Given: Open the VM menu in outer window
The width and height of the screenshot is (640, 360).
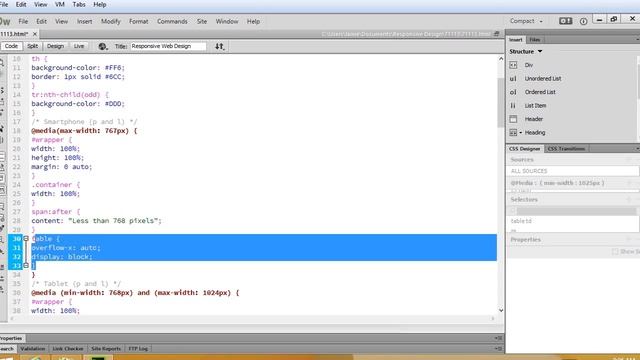Looking at the screenshot, I should pos(60,4).
